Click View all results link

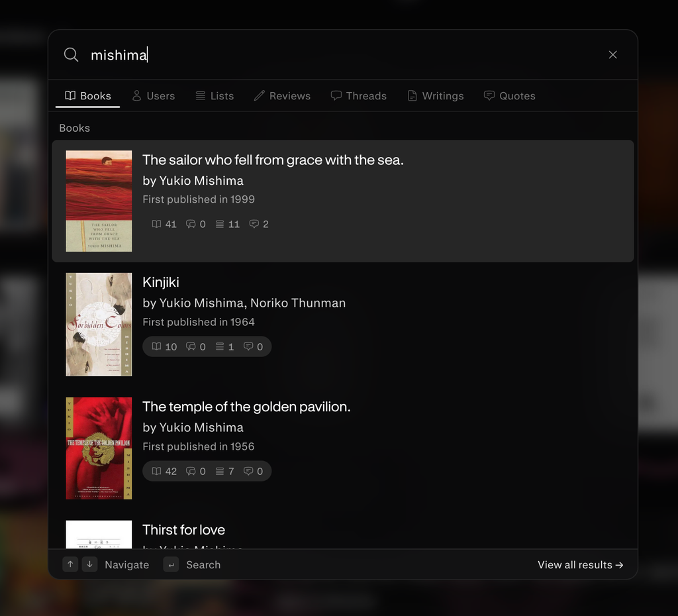click(580, 565)
